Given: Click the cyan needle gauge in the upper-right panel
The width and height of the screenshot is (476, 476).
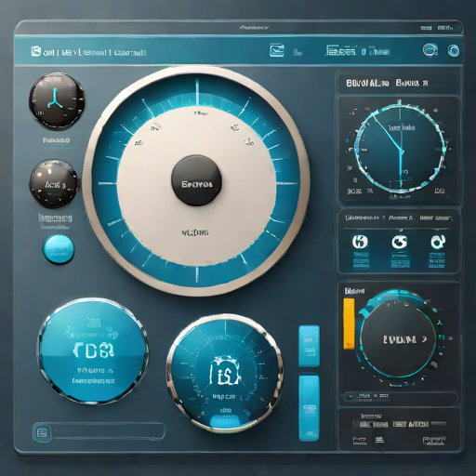Looking at the screenshot, I should pyautogui.click(x=400, y=148).
